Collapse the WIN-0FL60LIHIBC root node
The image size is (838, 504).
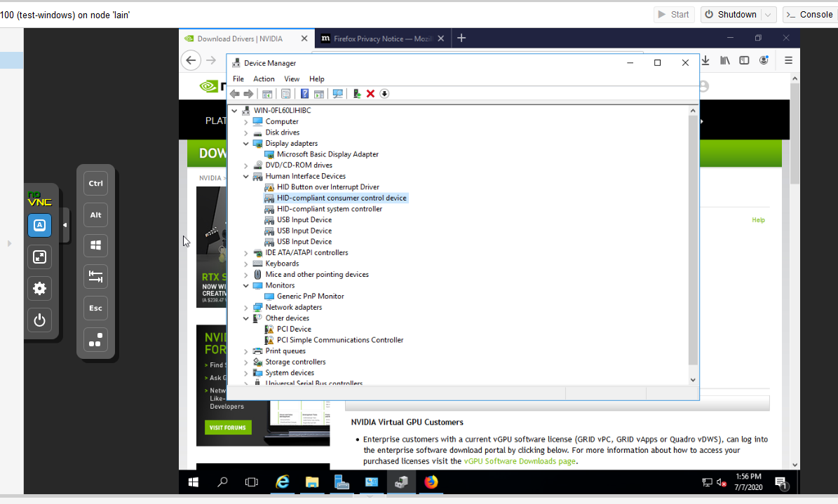(x=234, y=111)
